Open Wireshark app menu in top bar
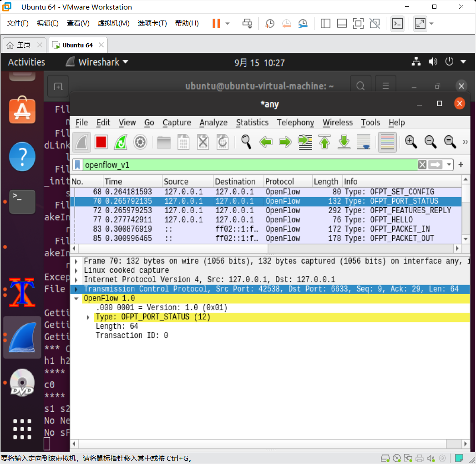 [97, 62]
